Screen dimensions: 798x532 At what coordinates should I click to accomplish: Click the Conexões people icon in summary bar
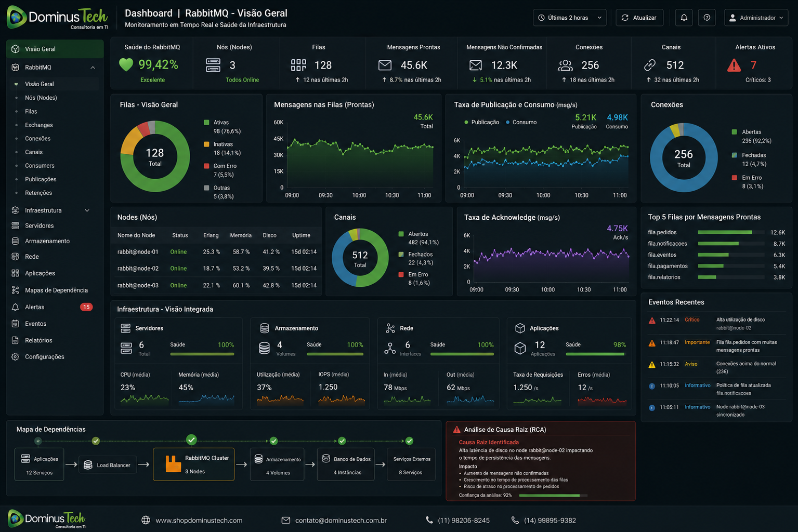[x=565, y=65]
